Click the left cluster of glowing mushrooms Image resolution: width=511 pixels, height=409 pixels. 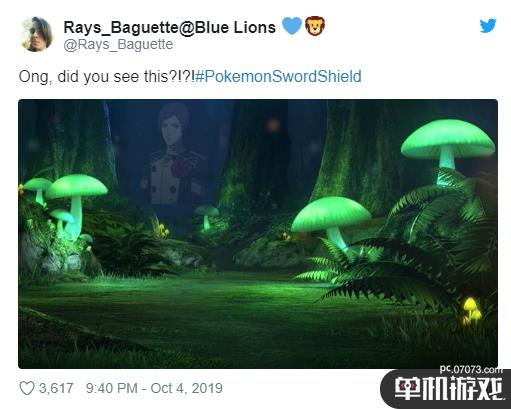[65, 207]
